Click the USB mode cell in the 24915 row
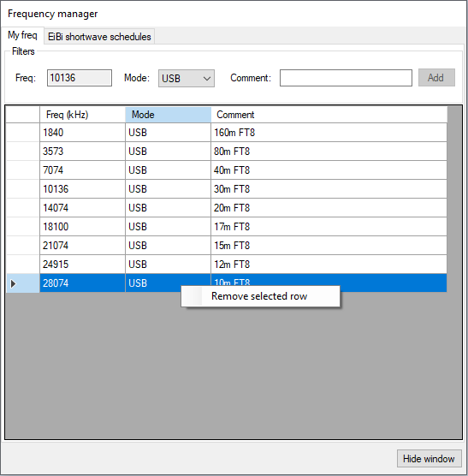This screenshot has width=468, height=476. (x=168, y=264)
